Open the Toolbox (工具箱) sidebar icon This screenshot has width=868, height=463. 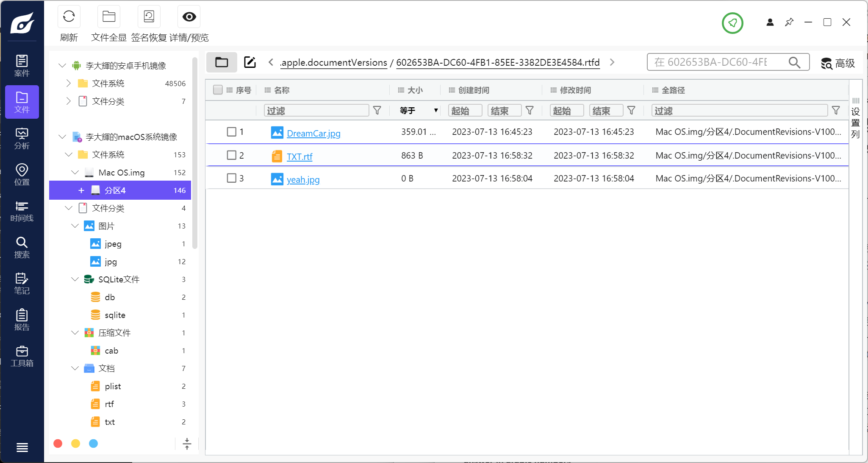tap(22, 356)
